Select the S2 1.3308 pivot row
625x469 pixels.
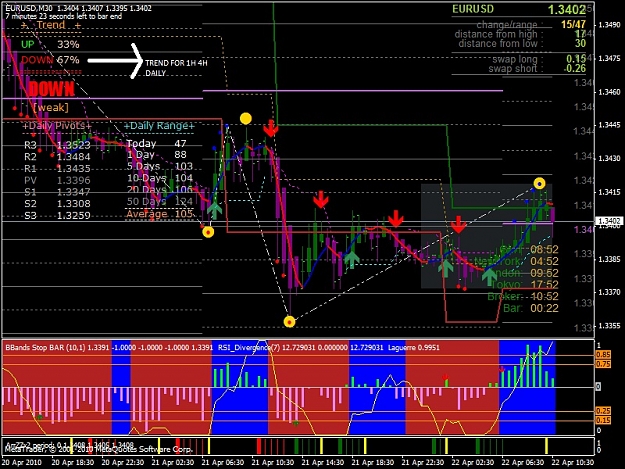(x=57, y=204)
